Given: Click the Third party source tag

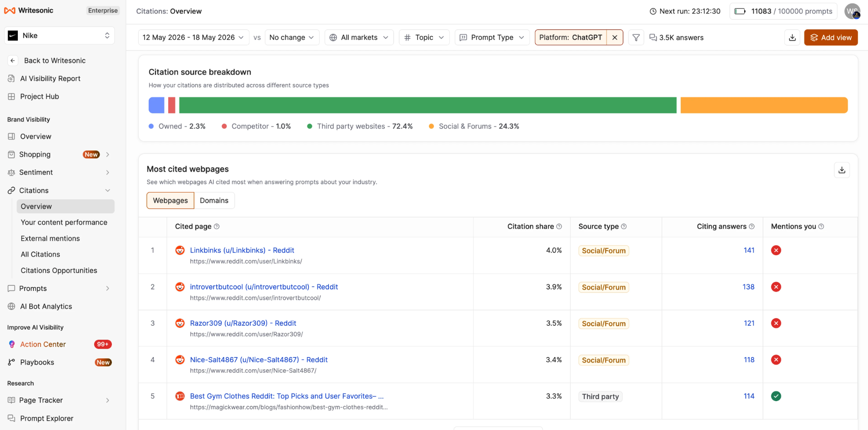Looking at the screenshot, I should coord(600,396).
